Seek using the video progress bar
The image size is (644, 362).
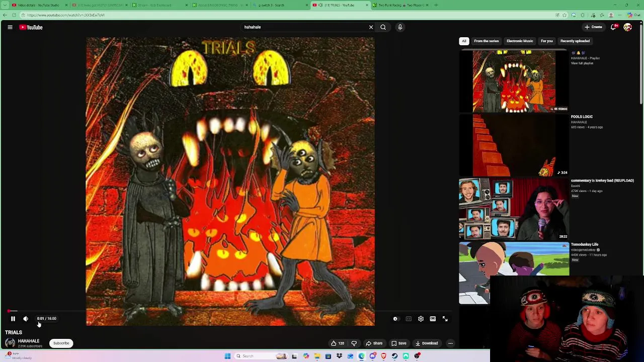pos(230,311)
